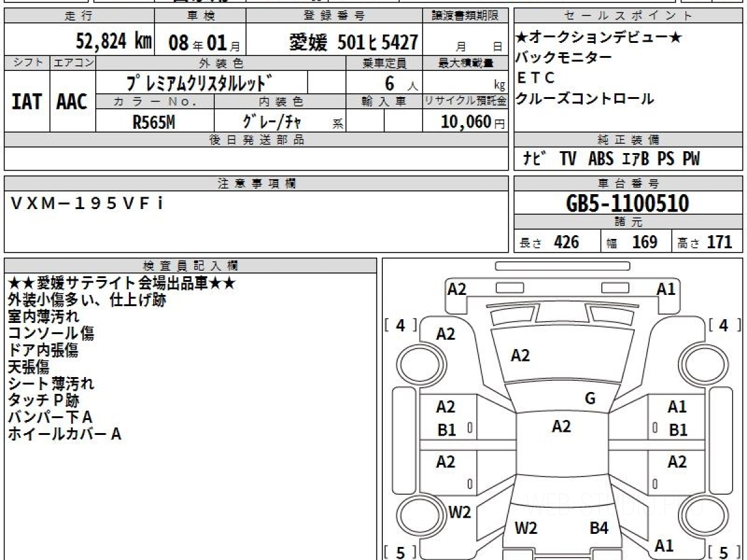Select the バンパー下A remark
The height and width of the screenshot is (560, 747).
[50, 418]
